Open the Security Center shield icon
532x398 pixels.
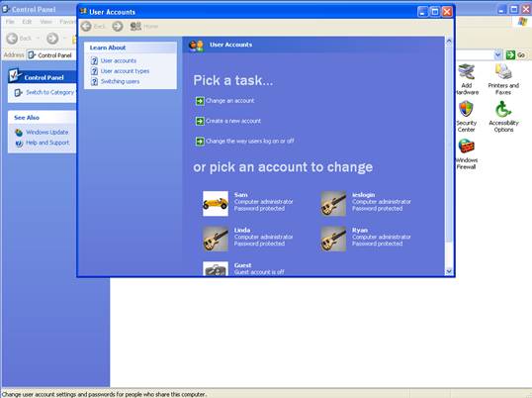pyautogui.click(x=466, y=109)
